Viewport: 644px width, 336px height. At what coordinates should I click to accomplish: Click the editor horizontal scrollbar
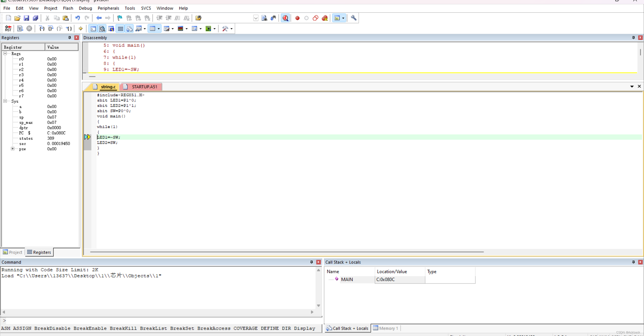[287, 252]
